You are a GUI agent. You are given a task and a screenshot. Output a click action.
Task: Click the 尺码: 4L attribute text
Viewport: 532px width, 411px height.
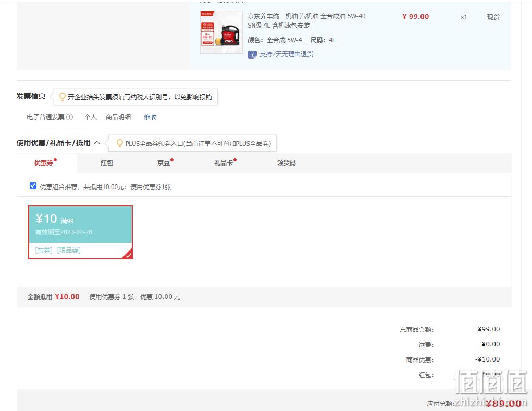point(323,40)
